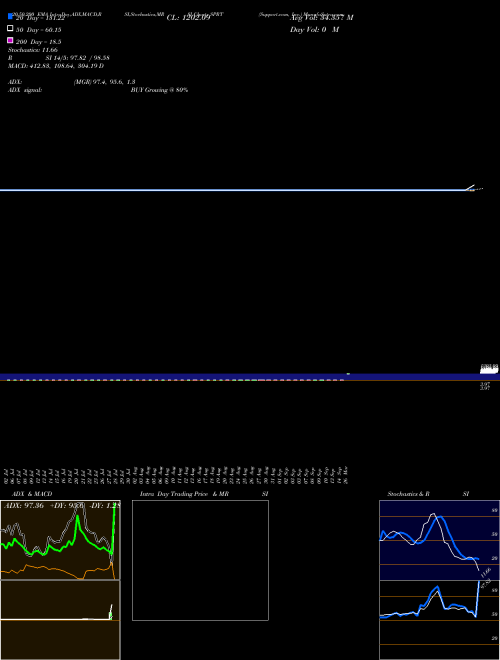Screen dimensions: 500x660
Task: Click the 'Avg Vol: 34.357 M' text
Action: click(322, 18)
